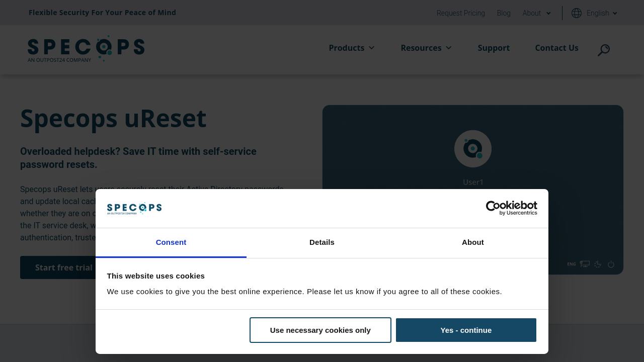The width and height of the screenshot is (644, 362).
Task: Open the About dropdown in top bar
Action: pyautogui.click(x=536, y=13)
